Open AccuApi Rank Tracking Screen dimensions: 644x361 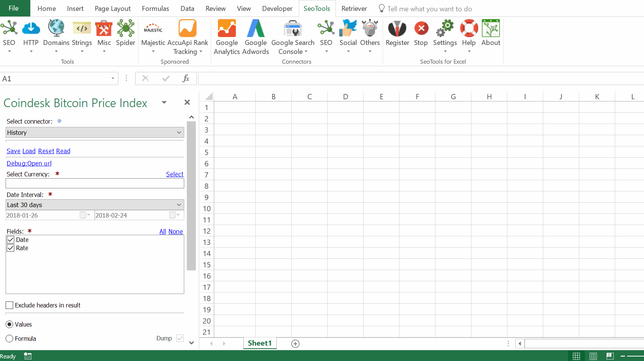click(188, 28)
